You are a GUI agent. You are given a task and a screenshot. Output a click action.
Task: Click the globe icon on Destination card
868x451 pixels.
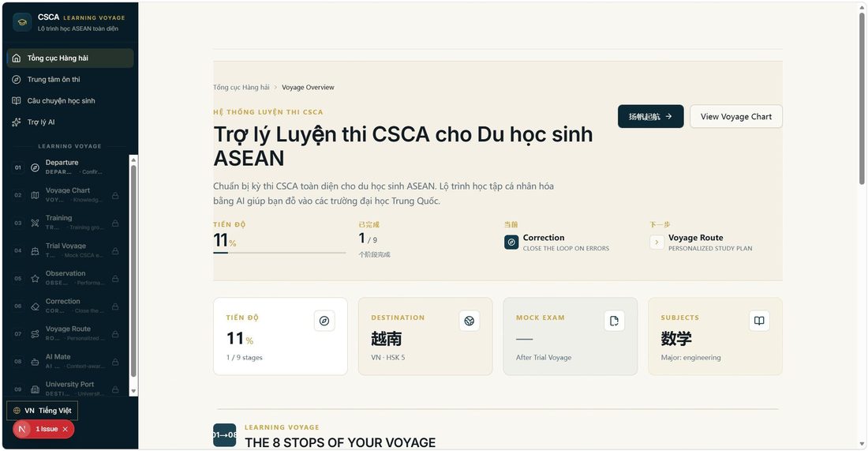pos(469,321)
